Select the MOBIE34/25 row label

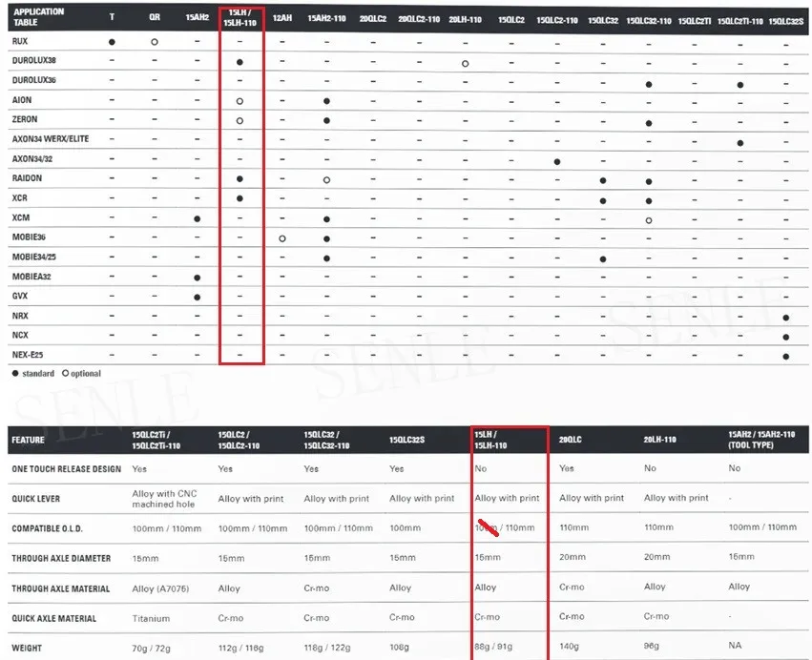click(33, 257)
